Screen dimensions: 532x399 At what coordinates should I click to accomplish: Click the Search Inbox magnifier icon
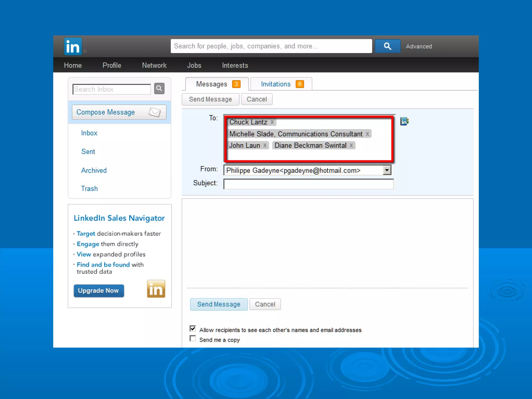click(159, 89)
